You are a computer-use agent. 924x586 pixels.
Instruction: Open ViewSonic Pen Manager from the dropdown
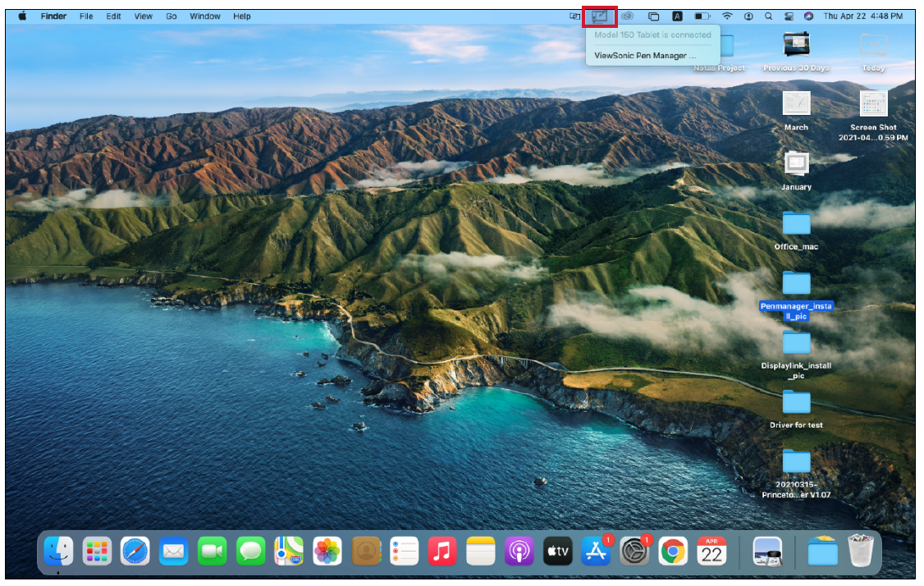click(x=644, y=56)
